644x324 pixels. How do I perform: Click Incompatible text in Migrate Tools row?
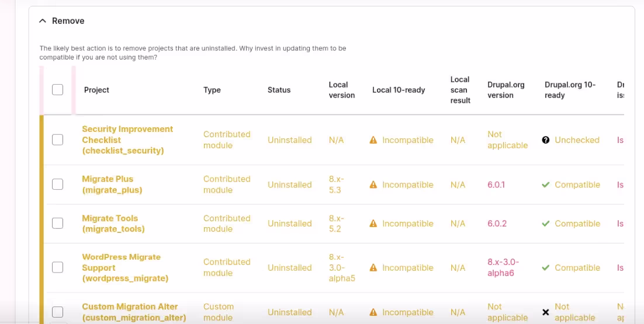pyautogui.click(x=408, y=224)
